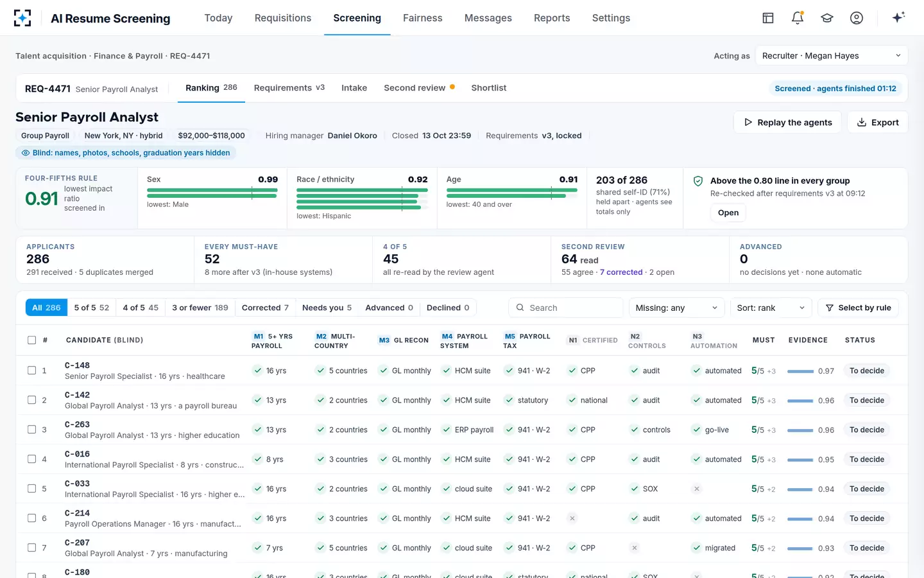The width and height of the screenshot is (924, 578).
Task: Open the Sort: rank dropdown
Action: tap(771, 308)
